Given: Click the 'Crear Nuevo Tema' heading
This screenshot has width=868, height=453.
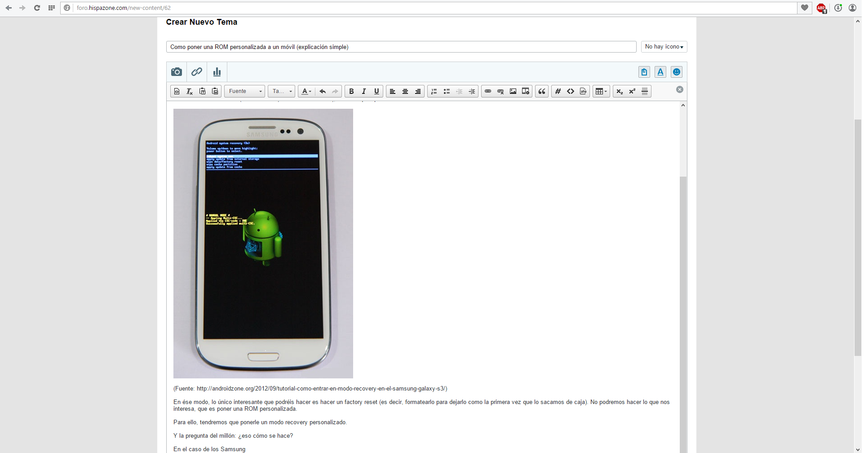Looking at the screenshot, I should pos(202,22).
